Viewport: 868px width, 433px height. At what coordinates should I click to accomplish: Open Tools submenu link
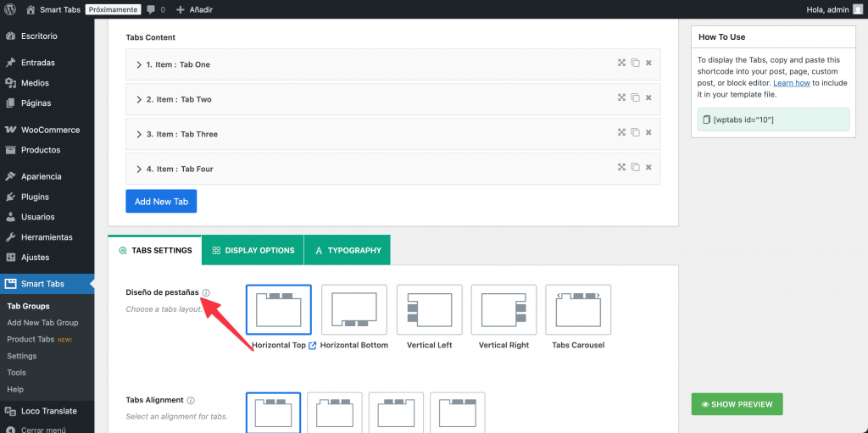[17, 373]
